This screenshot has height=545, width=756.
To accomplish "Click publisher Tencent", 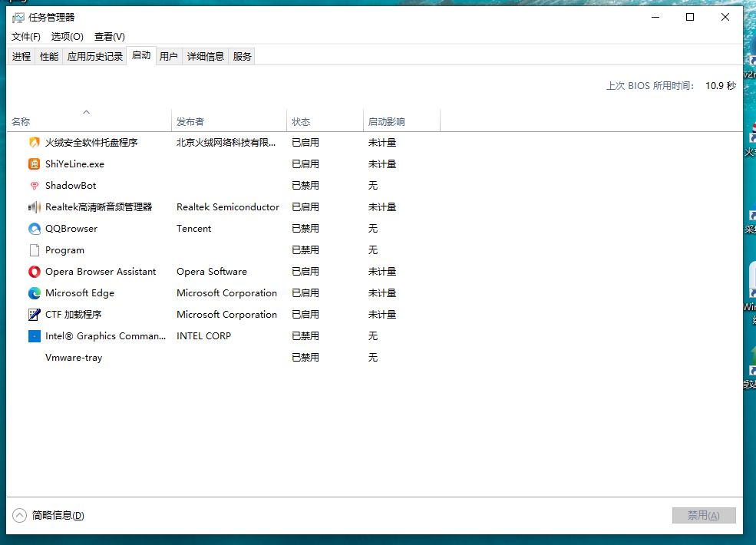I will [x=194, y=229].
